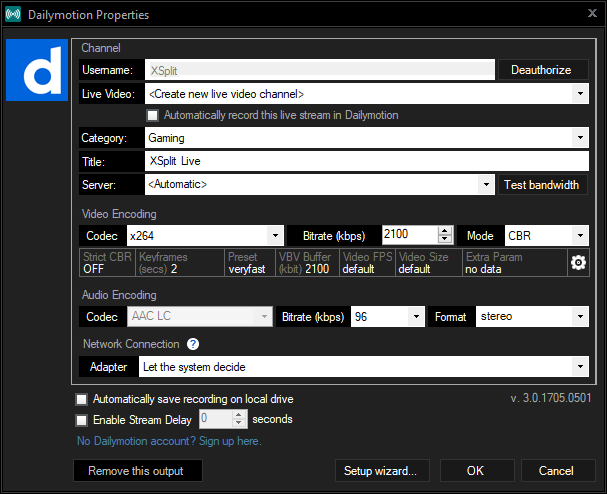This screenshot has height=494, width=607.
Task: Click Remove this output button
Action: click(138, 470)
